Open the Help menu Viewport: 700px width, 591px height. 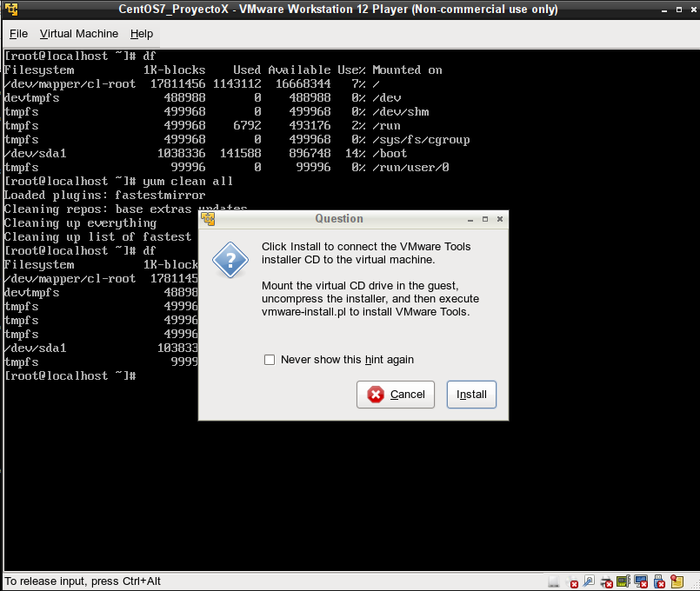pyautogui.click(x=142, y=34)
